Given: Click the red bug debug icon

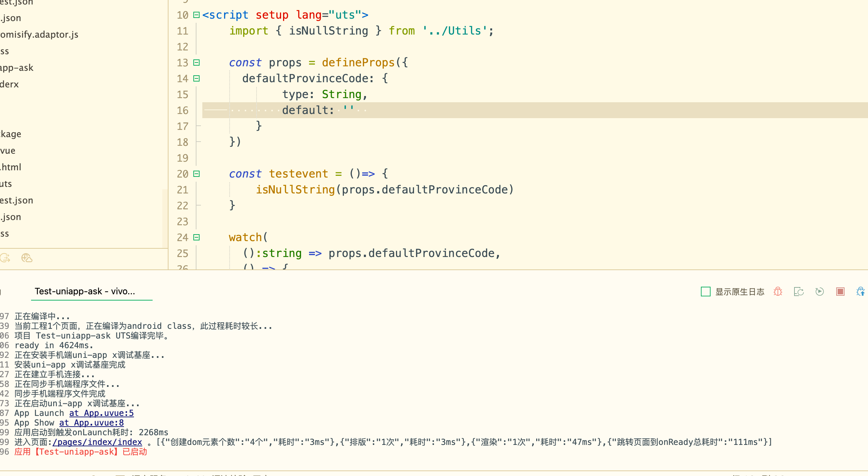Looking at the screenshot, I should [x=778, y=292].
